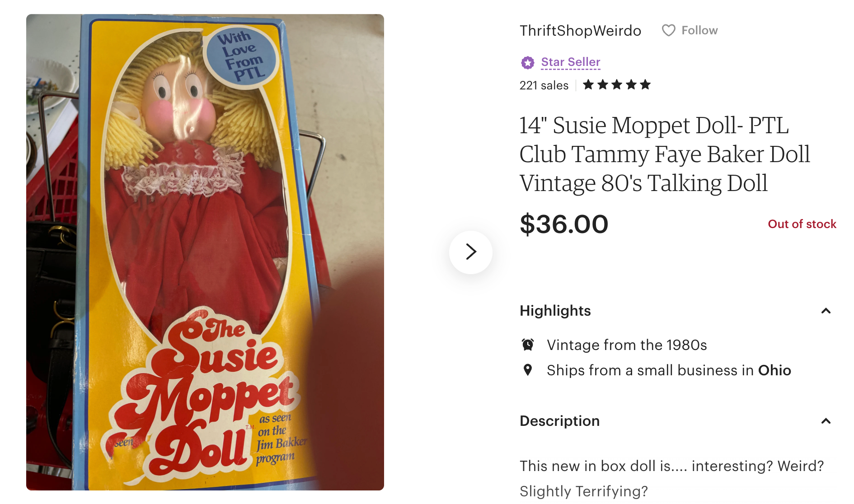Toggle the Description heading
The width and height of the screenshot is (854, 504).
560,421
